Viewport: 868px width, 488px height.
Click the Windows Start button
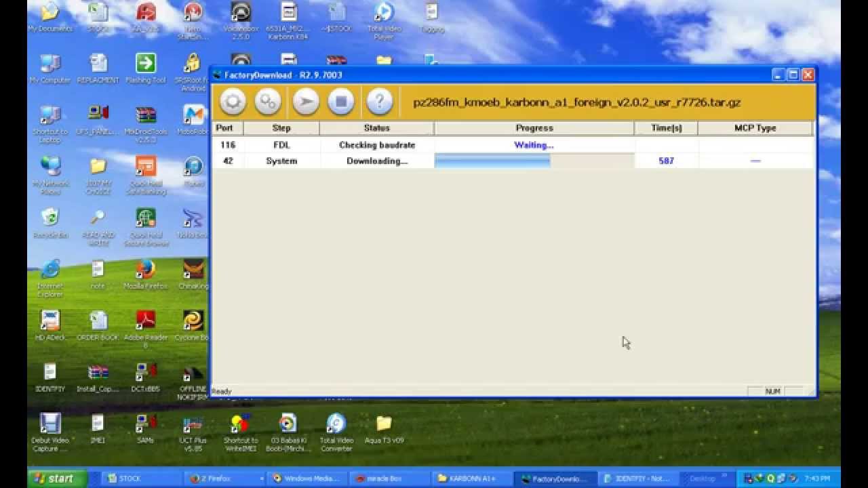(56, 478)
